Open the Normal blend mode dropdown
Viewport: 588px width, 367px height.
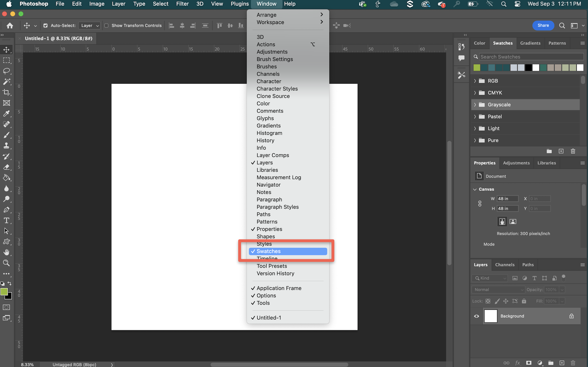498,290
